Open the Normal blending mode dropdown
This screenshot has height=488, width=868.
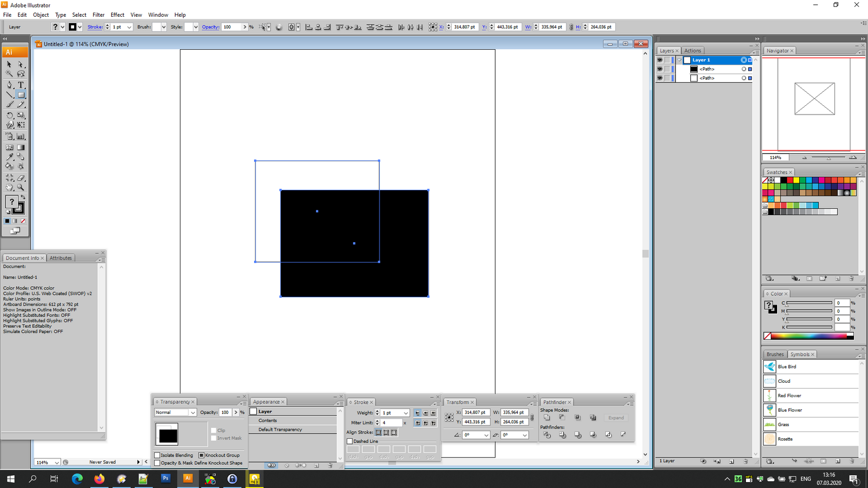click(192, 412)
